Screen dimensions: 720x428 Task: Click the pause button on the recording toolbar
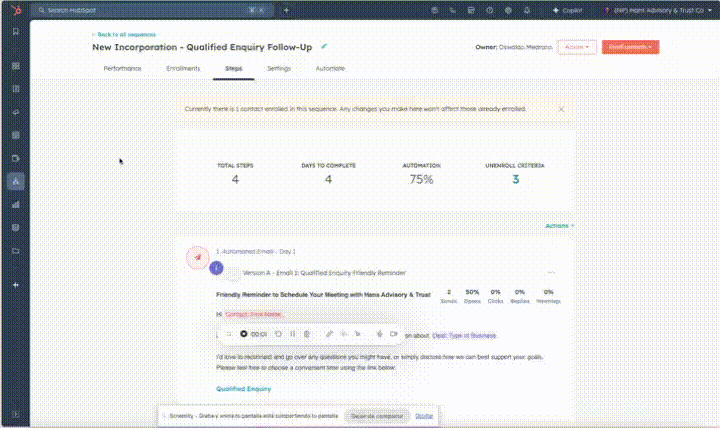point(292,334)
